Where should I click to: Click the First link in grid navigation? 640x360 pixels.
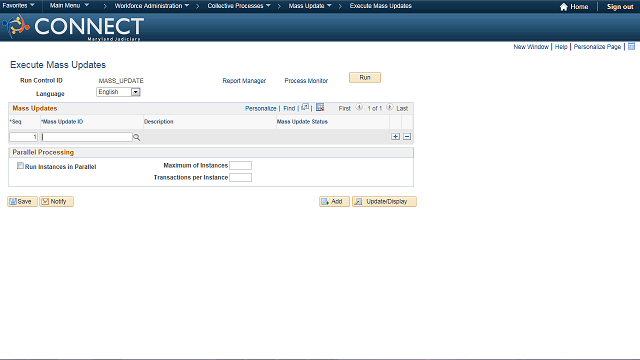pos(344,109)
